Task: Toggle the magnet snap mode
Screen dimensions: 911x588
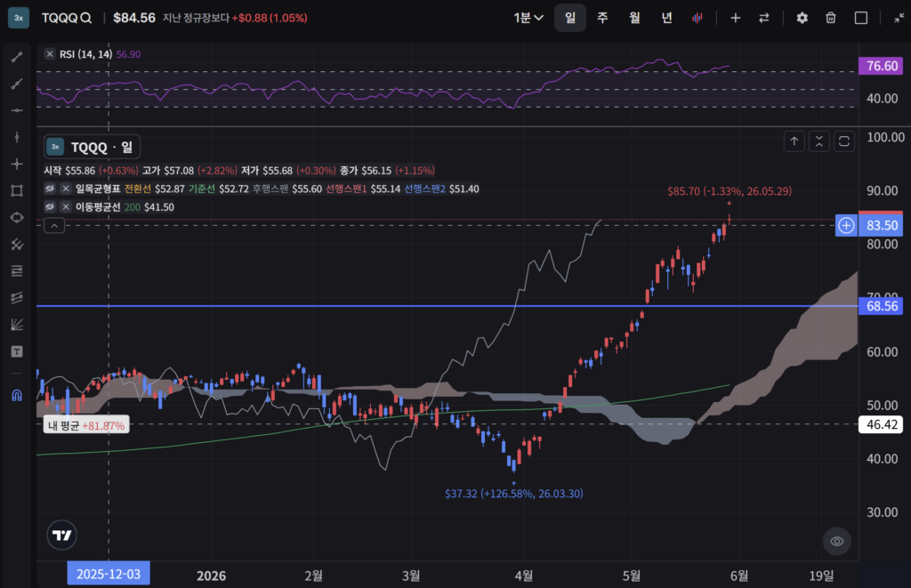Action: point(17,396)
